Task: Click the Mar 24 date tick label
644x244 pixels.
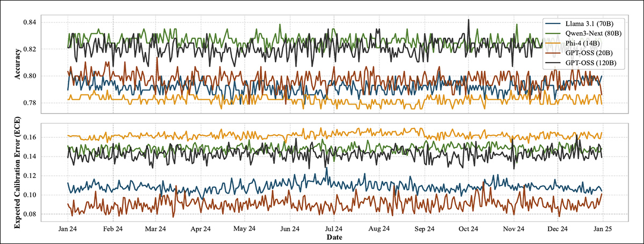Action: coord(156,228)
